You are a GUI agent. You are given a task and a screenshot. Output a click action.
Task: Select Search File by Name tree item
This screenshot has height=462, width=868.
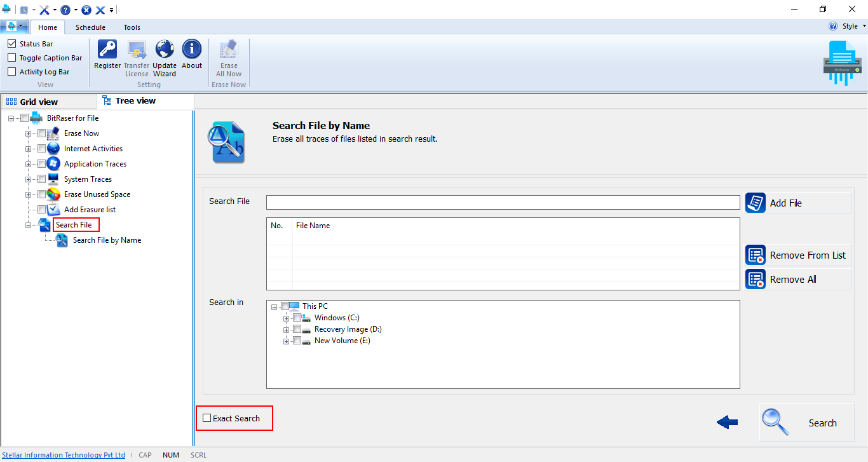coord(107,240)
